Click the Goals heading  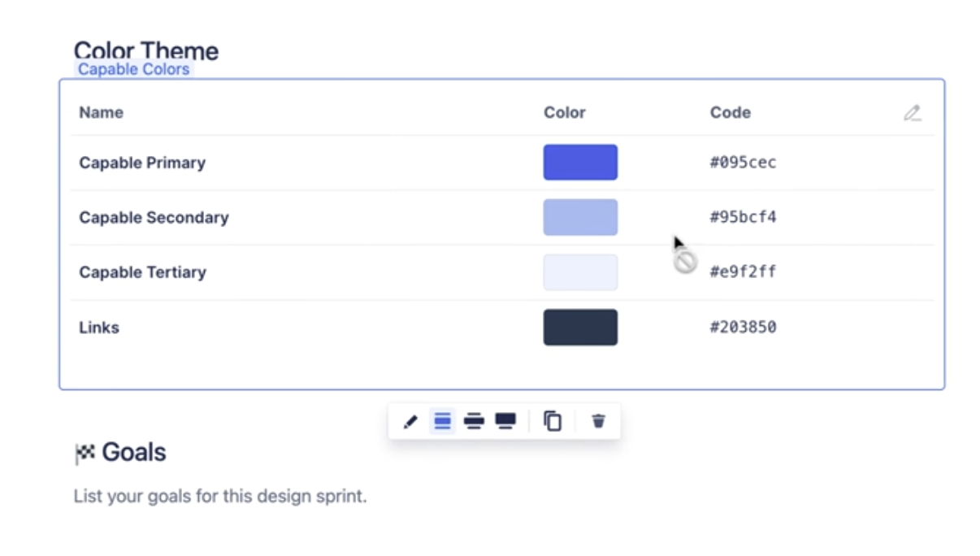coord(133,452)
